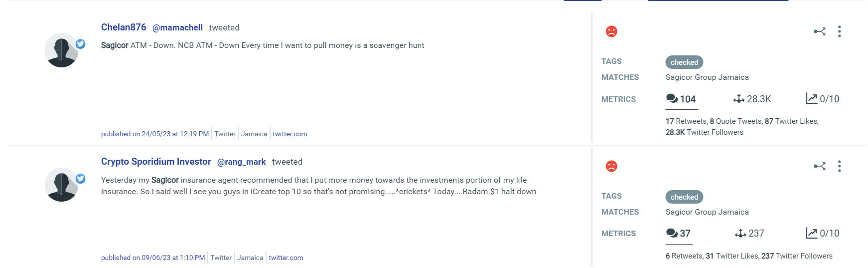Open the three-dot menu for the @rang_mark tweet

(x=840, y=166)
